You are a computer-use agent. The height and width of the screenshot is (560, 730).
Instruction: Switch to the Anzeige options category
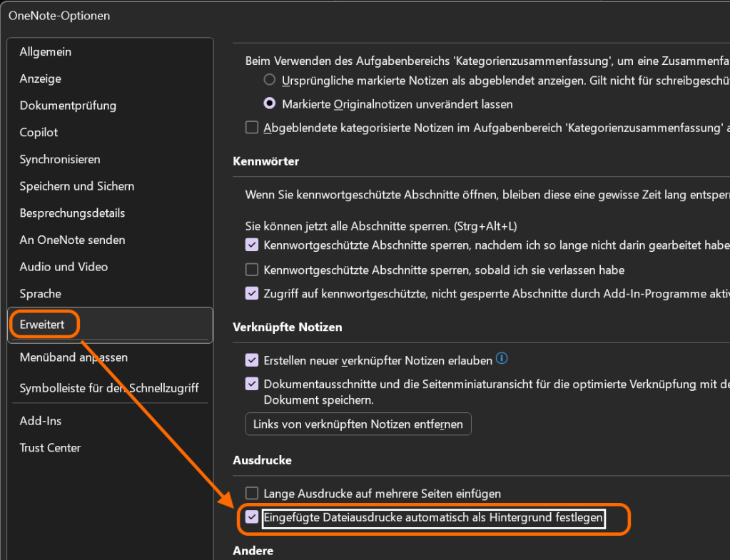tap(41, 78)
